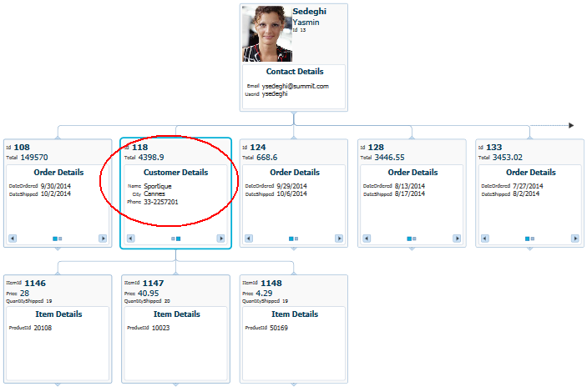Click ProductId 10023

tap(160, 328)
